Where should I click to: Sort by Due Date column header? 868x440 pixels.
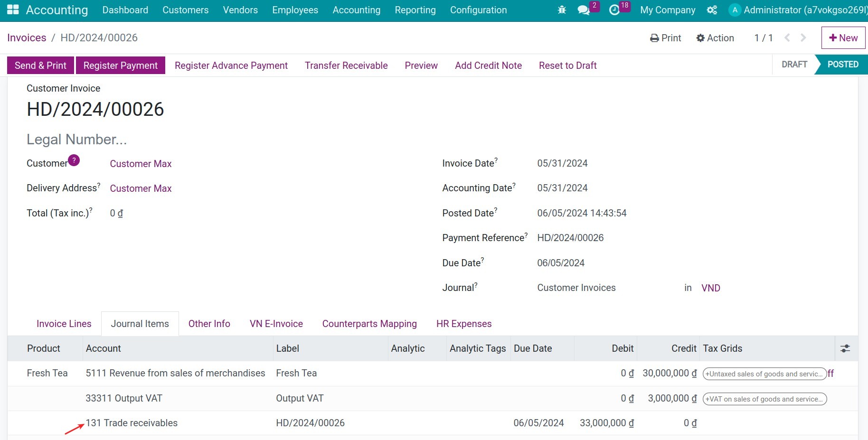click(x=542, y=348)
